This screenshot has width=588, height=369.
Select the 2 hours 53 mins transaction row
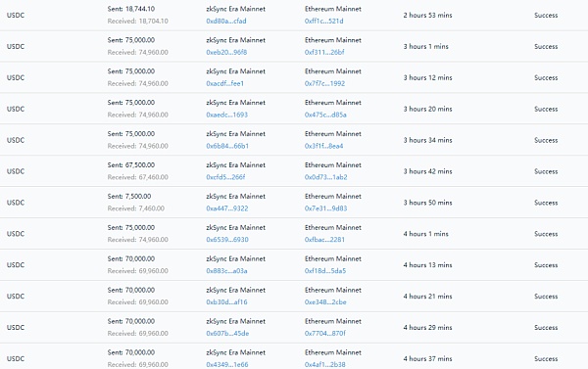pos(294,15)
